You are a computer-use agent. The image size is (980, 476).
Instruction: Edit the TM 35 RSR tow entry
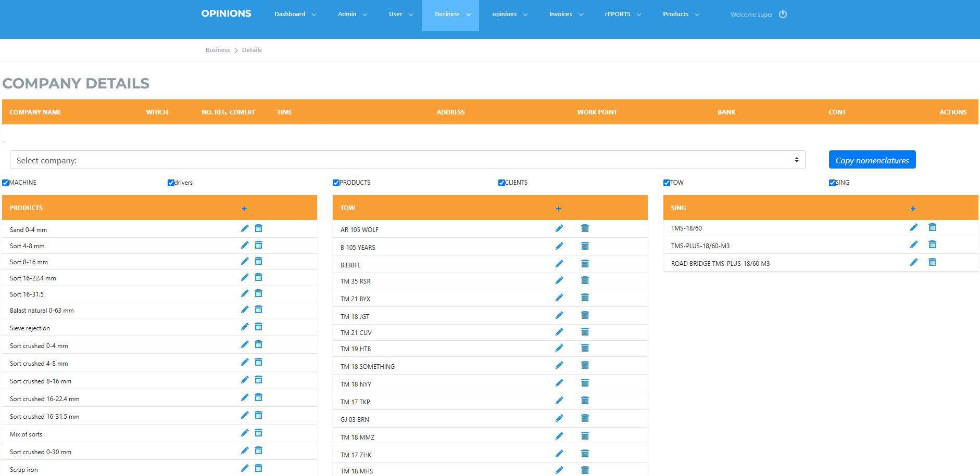pos(559,280)
